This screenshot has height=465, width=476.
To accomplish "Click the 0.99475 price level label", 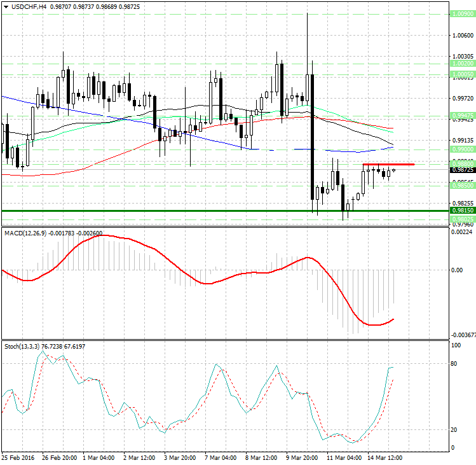I will pos(461,116).
